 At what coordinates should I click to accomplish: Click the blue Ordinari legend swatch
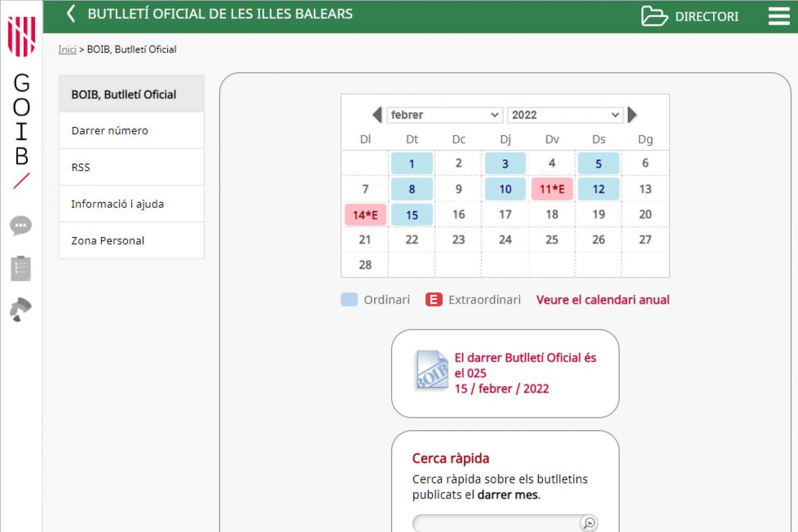[x=349, y=300]
